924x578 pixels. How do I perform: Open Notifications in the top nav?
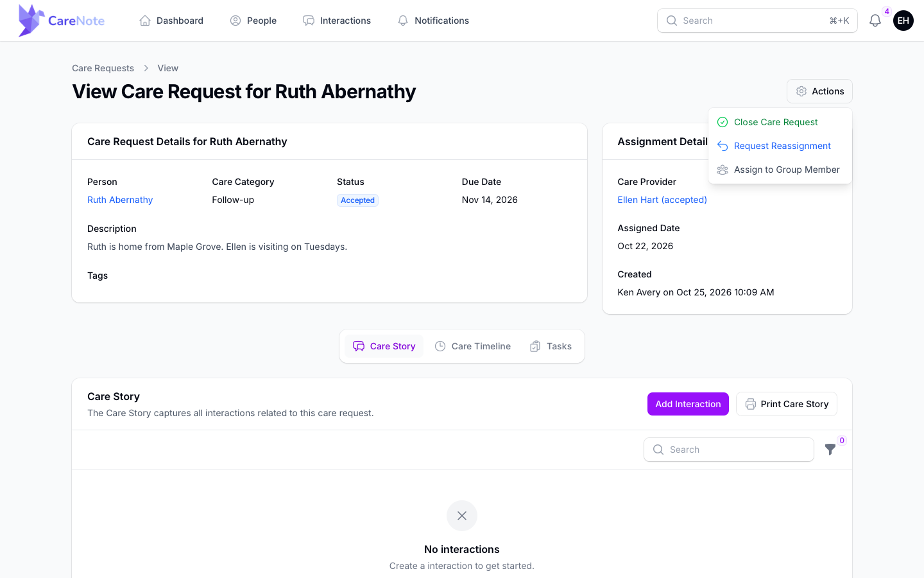tap(433, 21)
